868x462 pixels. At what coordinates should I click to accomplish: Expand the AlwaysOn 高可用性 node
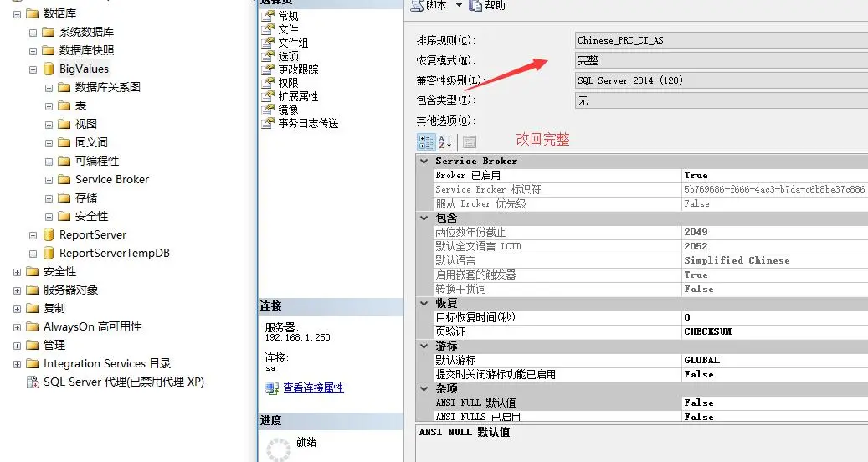point(18,327)
